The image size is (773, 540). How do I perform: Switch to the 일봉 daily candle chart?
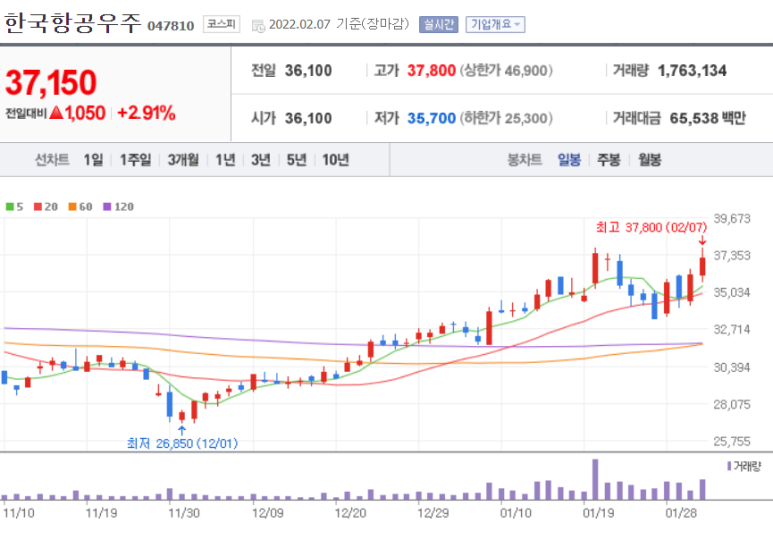tap(569, 160)
